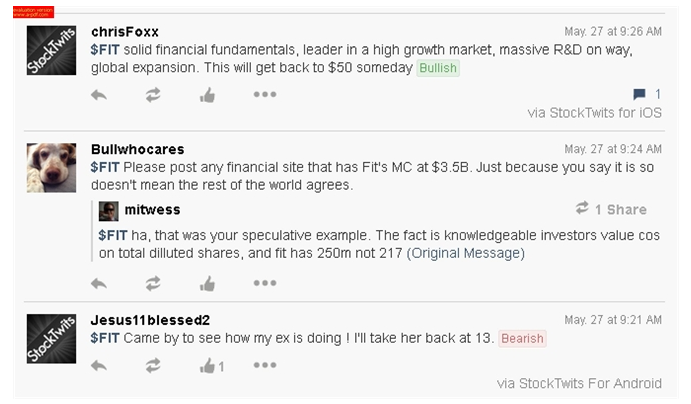Reshare Jesus11blessed2's post
This screenshot has height=404, width=691.
[x=153, y=366]
